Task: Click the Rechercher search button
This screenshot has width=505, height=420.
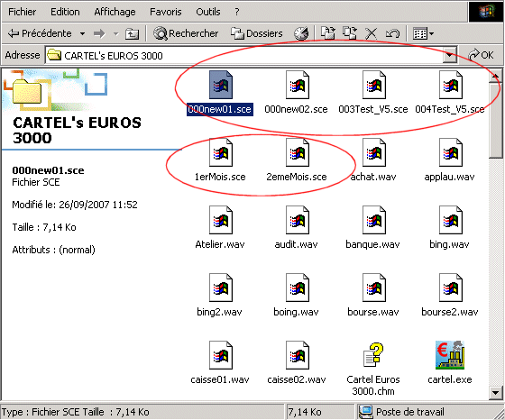Action: pos(186,33)
